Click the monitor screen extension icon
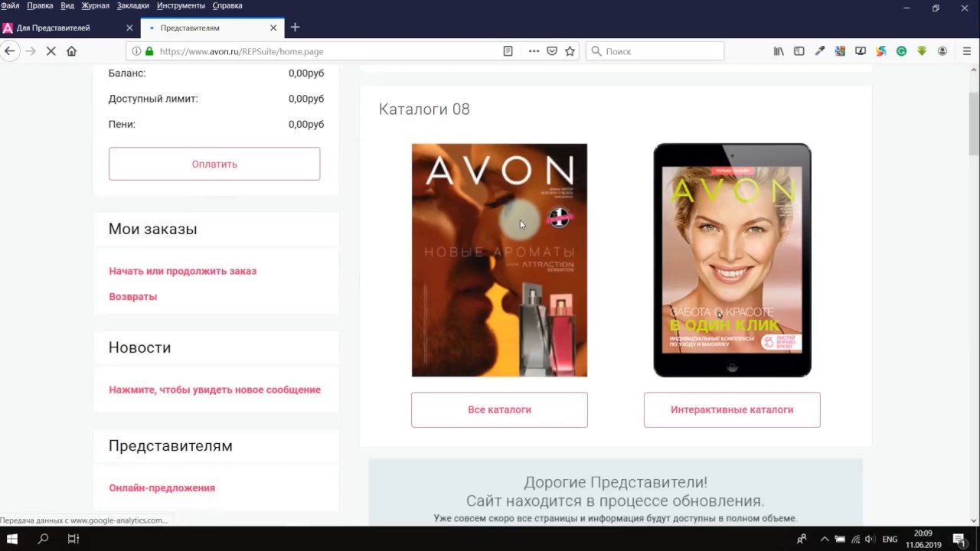Image resolution: width=980 pixels, height=551 pixels. [x=861, y=51]
